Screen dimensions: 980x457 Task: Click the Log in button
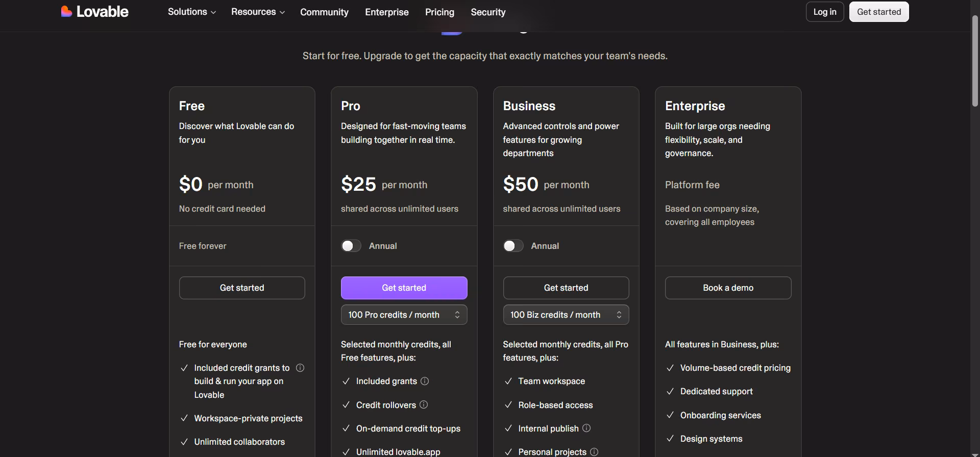(825, 12)
